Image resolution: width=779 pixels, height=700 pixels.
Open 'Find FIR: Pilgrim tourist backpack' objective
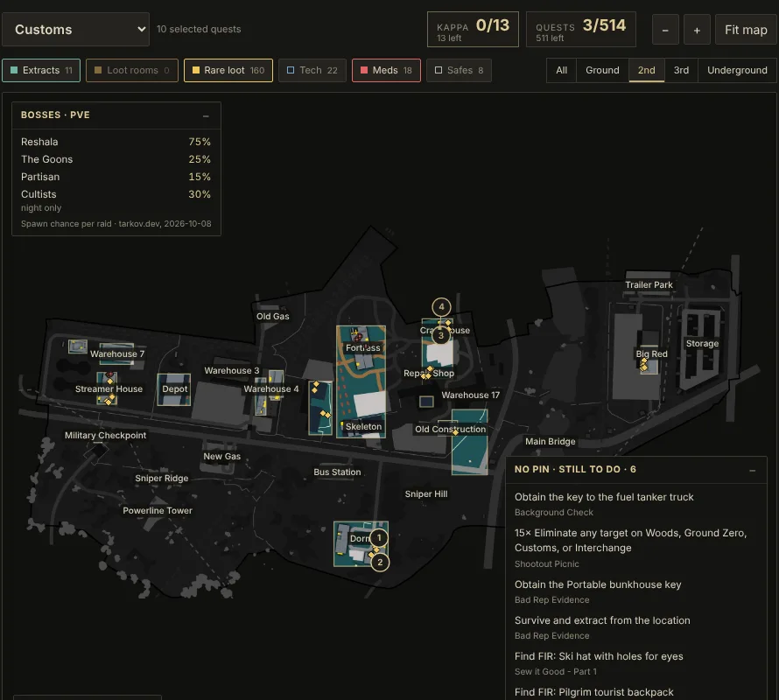point(594,692)
